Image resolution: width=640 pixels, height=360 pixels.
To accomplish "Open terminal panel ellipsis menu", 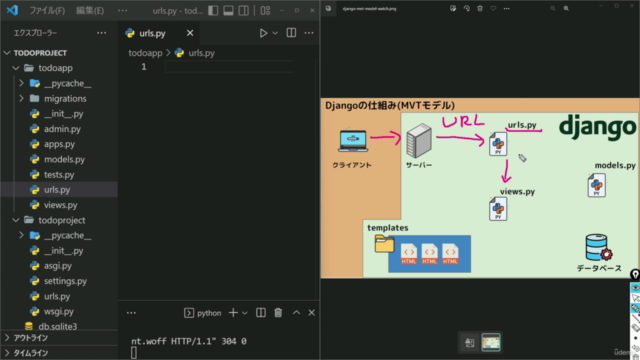I will pyautogui.click(x=131, y=313).
